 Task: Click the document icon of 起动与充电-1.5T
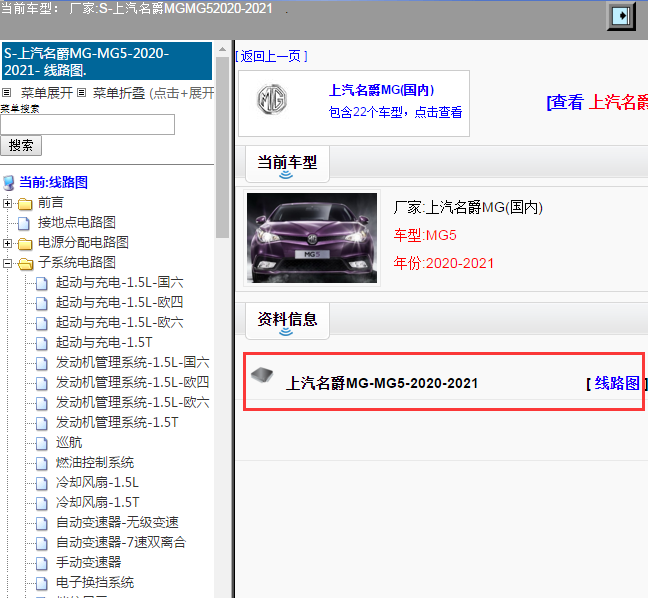tap(41, 343)
